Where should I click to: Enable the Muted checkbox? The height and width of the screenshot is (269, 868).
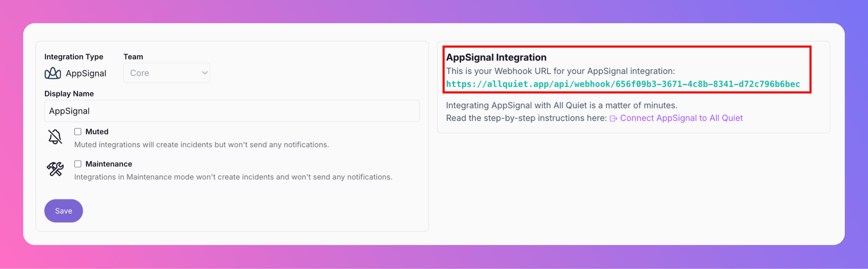pyautogui.click(x=78, y=131)
